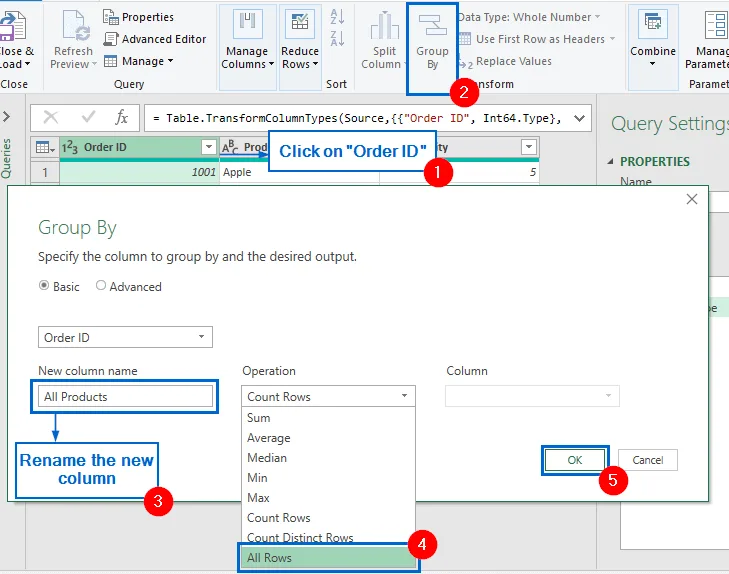Viewport: 729px width, 574px height.
Task: Close the Group By dialog
Action: 692,199
